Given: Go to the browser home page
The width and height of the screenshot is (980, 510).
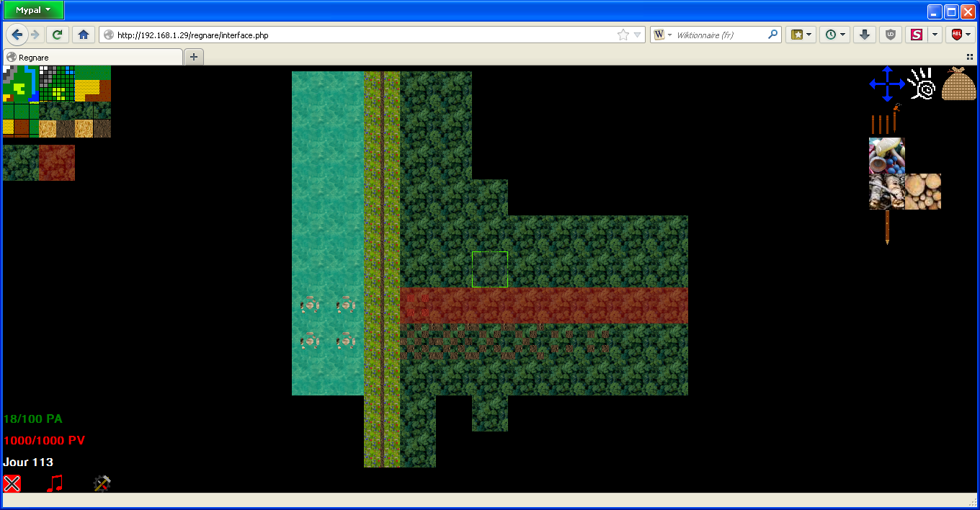Looking at the screenshot, I should pyautogui.click(x=84, y=35).
